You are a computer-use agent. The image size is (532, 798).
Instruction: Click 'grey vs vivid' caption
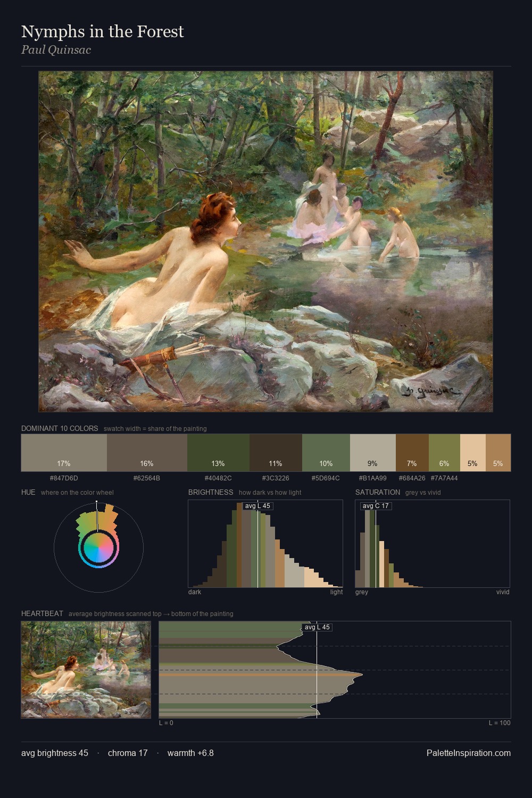tap(423, 493)
